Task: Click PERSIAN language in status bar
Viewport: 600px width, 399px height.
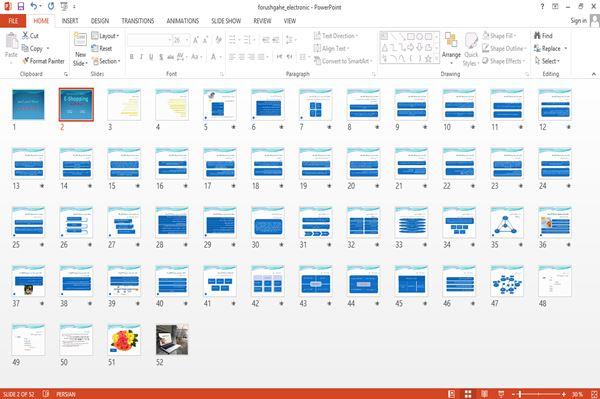Action: 66,394
